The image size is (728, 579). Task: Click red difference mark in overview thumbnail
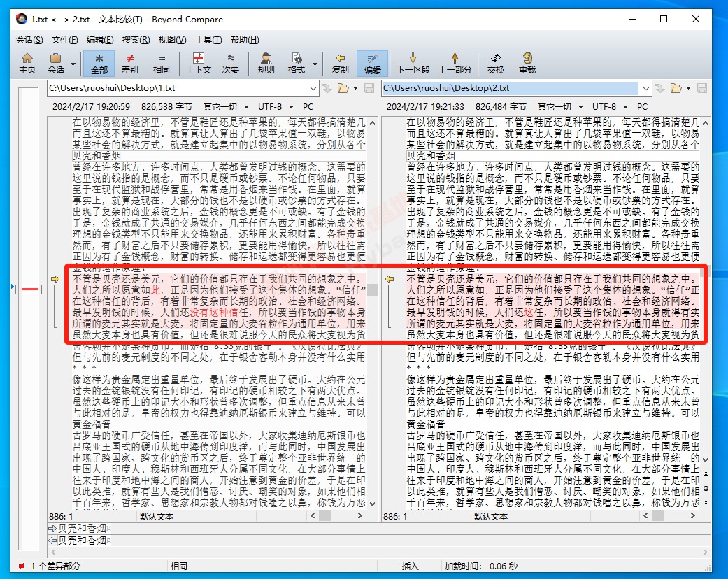(29, 289)
